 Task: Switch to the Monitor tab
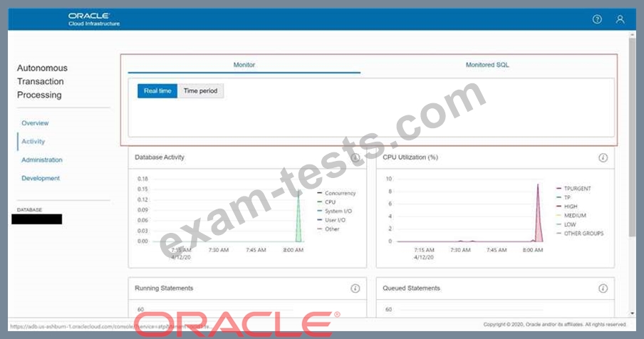click(x=244, y=65)
